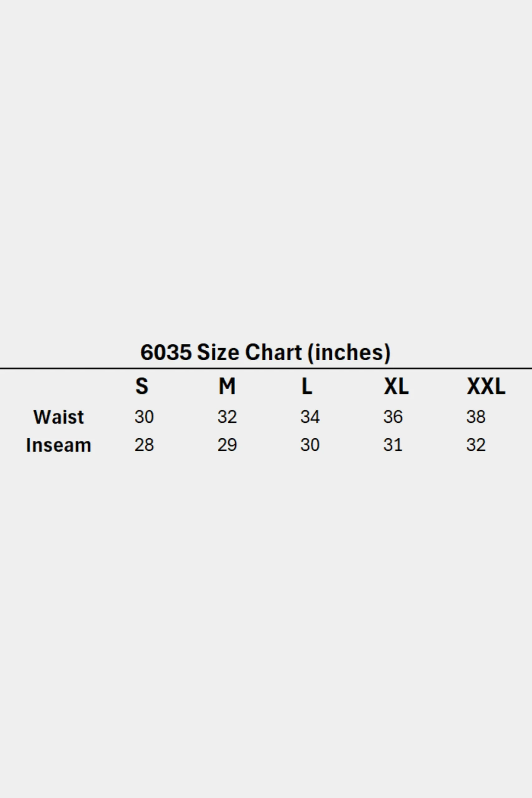Click waist value 30 for size S
Image resolution: width=532 pixels, height=798 pixels.
(144, 417)
